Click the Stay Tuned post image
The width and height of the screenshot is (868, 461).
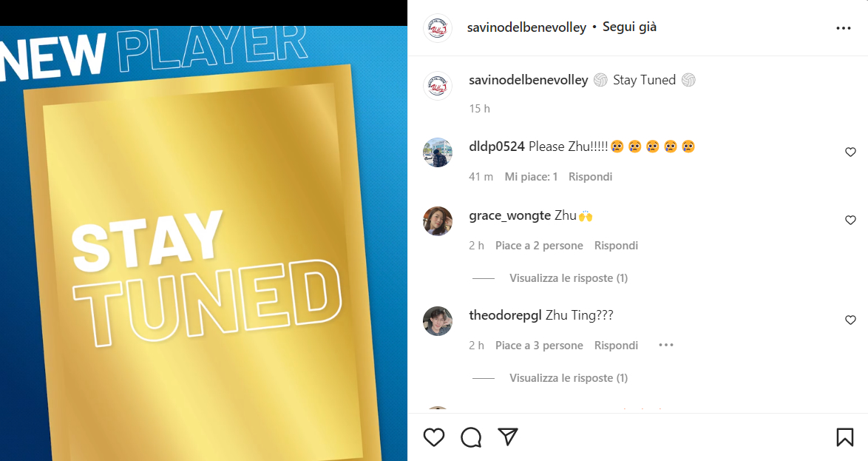[204, 243]
